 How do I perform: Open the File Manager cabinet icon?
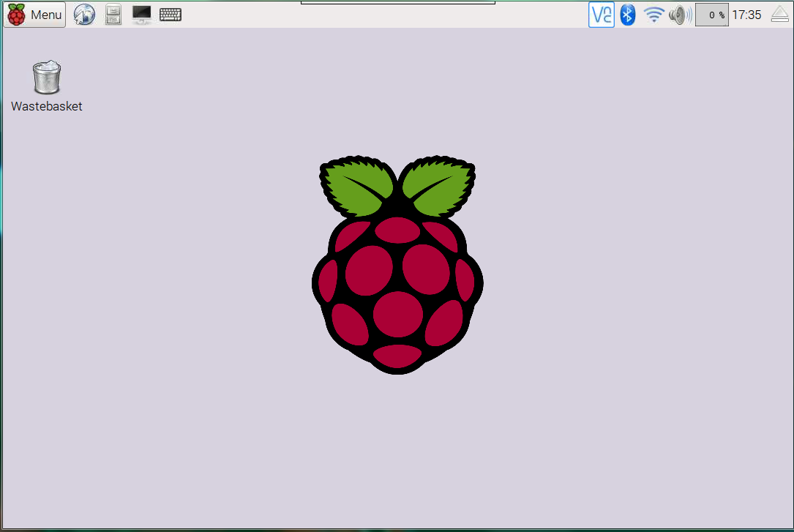coord(113,15)
